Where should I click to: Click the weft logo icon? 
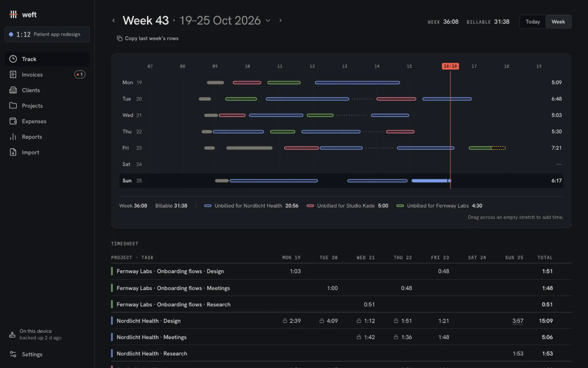[x=14, y=15]
